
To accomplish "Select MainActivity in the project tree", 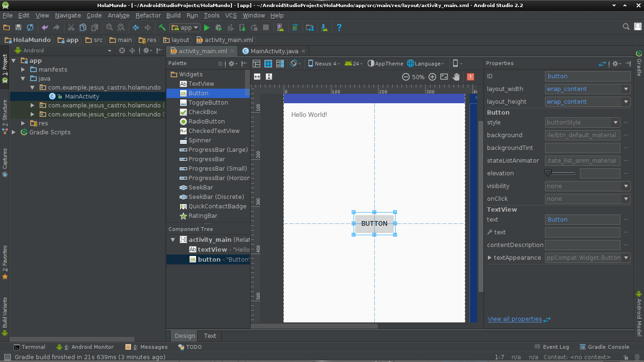I will coord(82,96).
